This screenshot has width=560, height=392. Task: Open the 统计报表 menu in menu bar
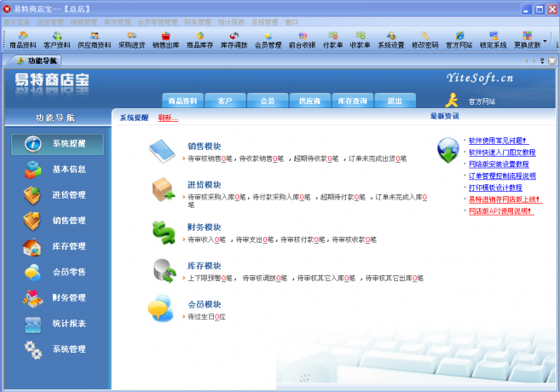coord(231,22)
